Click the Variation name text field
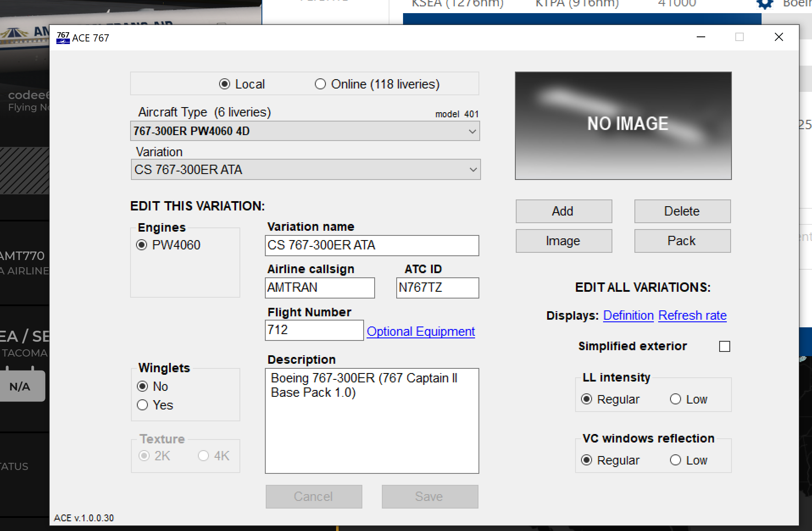Viewport: 812px width, 531px height. (x=372, y=246)
